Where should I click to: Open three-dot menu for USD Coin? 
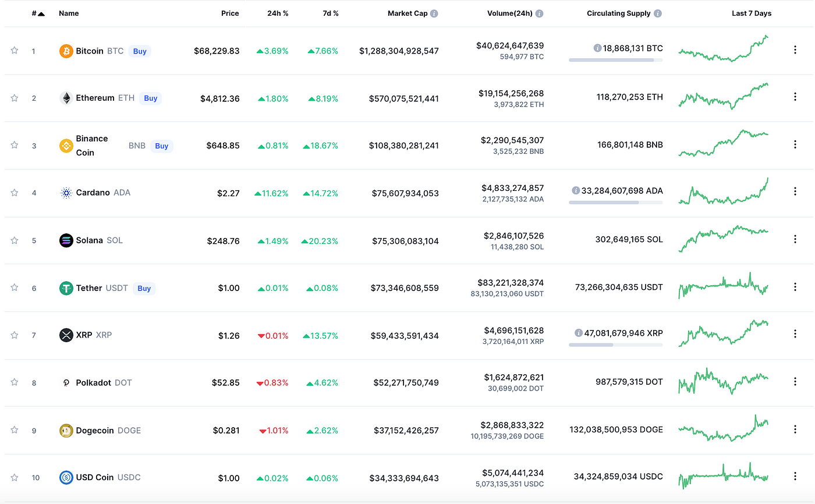point(795,477)
